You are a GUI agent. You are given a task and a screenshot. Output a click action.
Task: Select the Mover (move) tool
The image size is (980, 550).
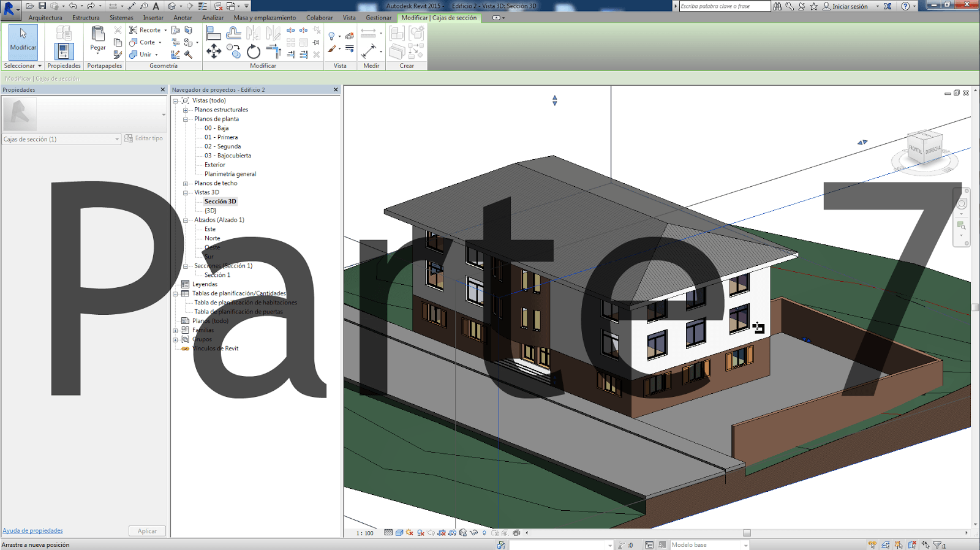pyautogui.click(x=214, y=51)
